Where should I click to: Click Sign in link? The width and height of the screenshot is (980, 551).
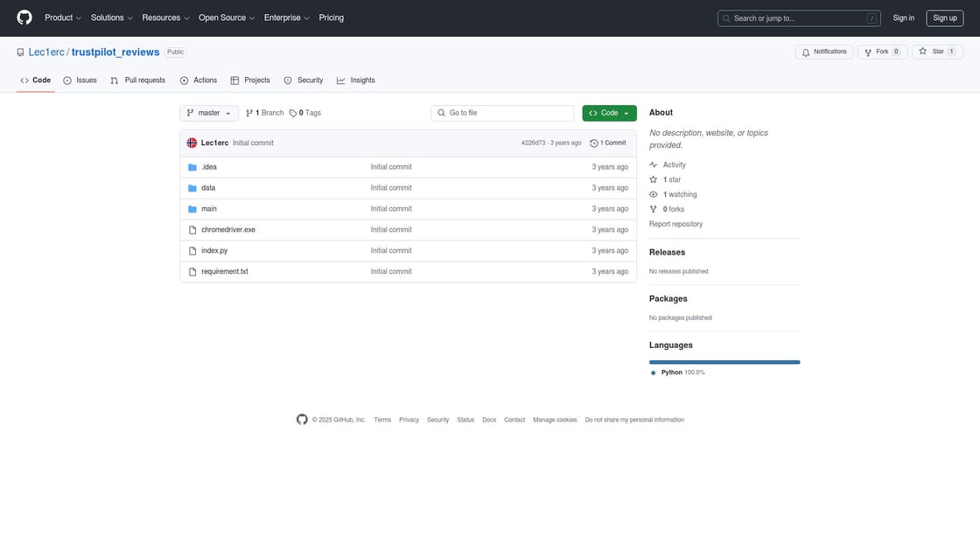point(903,18)
